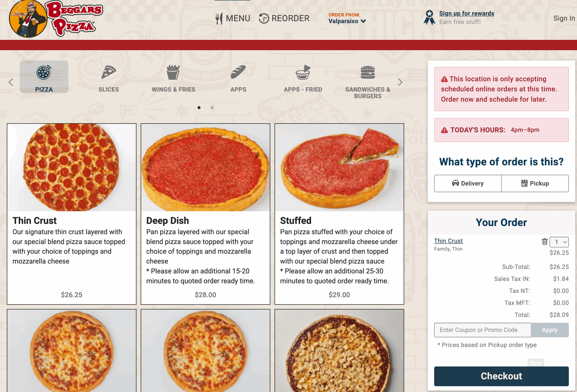This screenshot has height=392, width=577.
Task: Open the Stuffed pizza card image
Action: click(x=339, y=167)
